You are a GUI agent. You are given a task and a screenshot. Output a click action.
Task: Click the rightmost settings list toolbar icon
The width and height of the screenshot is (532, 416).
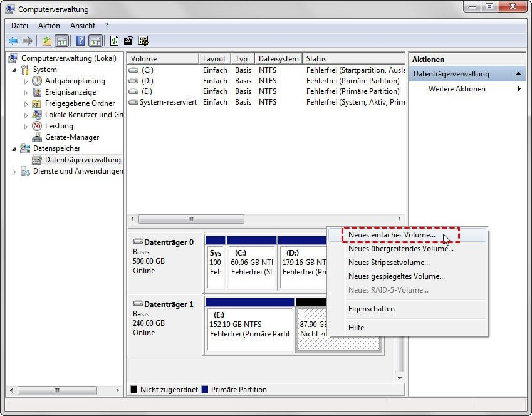coord(143,41)
